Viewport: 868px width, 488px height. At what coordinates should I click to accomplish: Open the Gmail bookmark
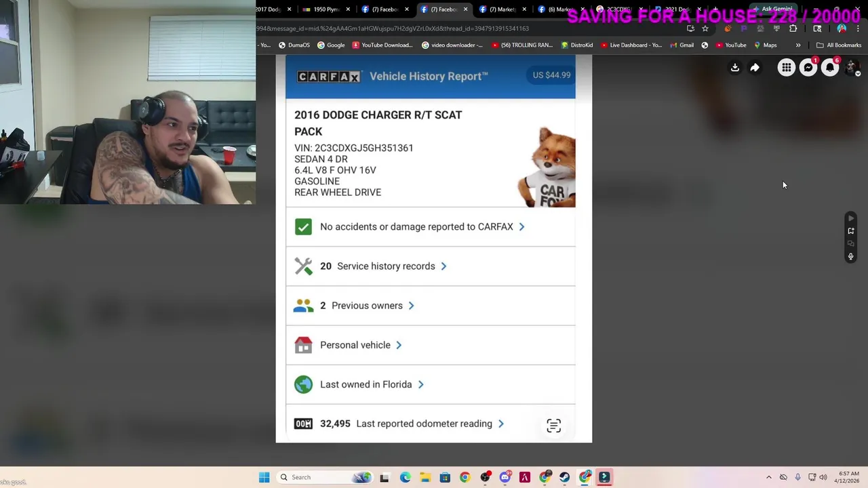tap(682, 45)
